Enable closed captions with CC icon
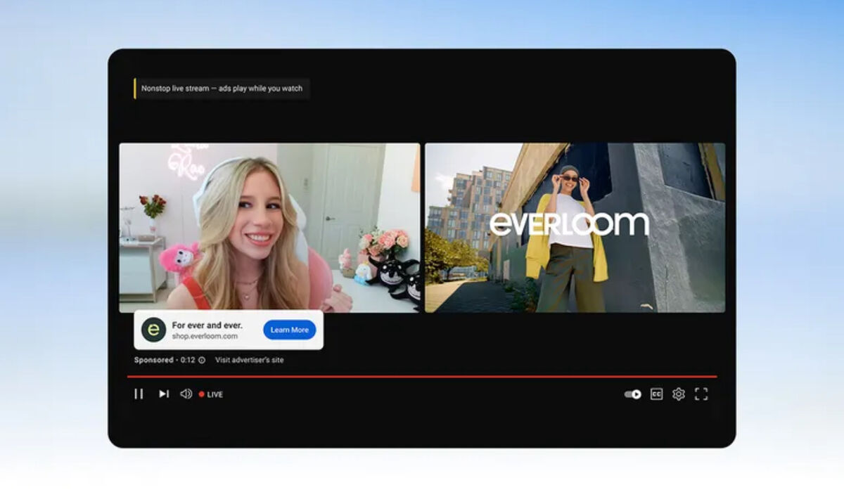The image size is (844, 504). pos(656,394)
